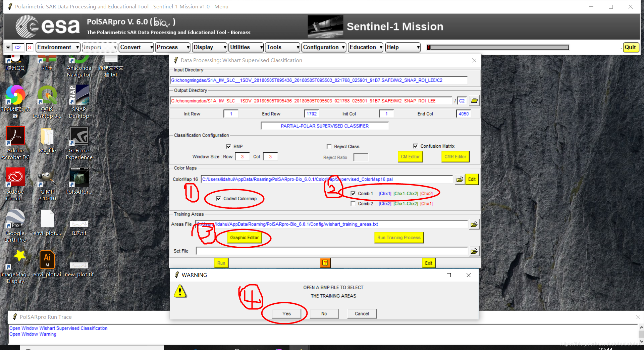Click the greyed Import menu

point(100,47)
